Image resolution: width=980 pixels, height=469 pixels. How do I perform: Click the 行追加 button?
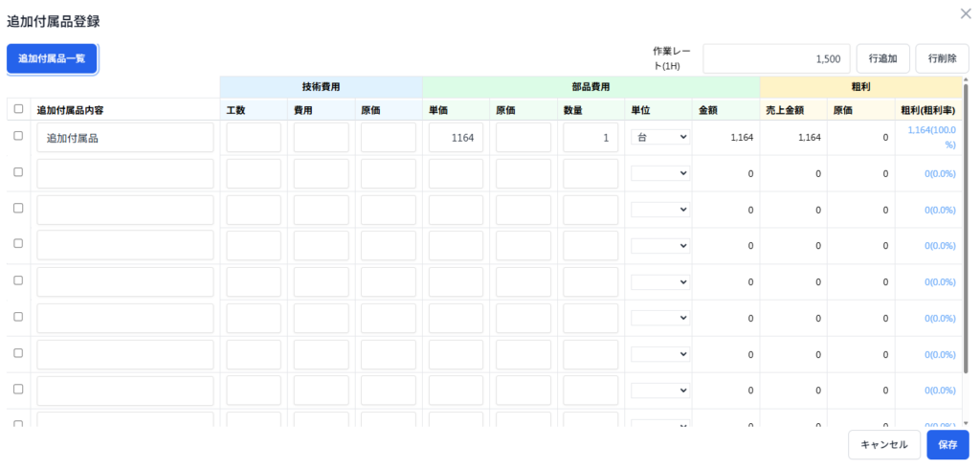coord(882,58)
